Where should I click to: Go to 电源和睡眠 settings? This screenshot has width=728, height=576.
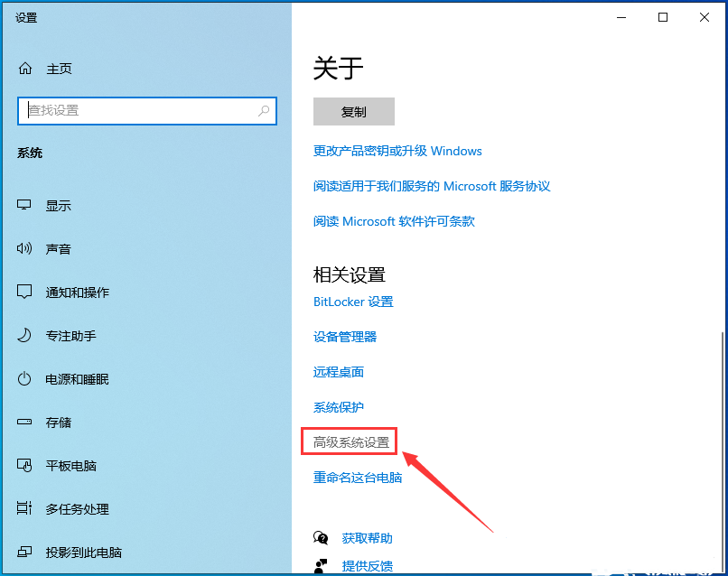[77, 379]
